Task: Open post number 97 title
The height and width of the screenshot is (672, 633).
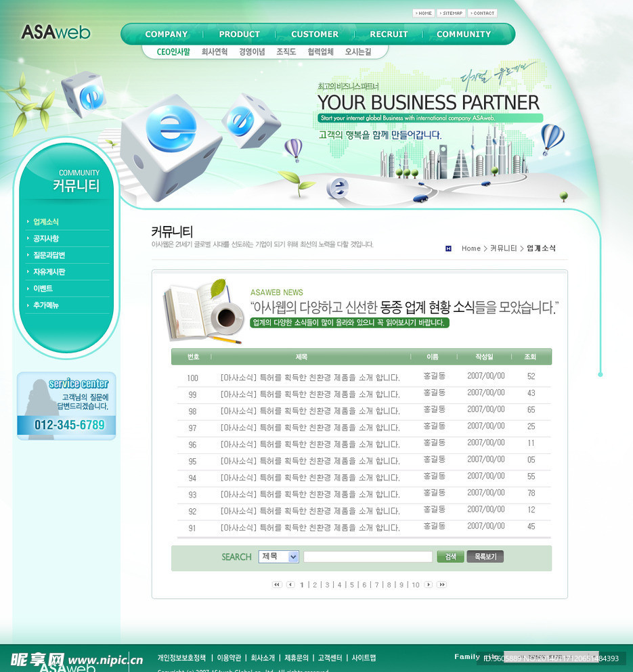Action: click(310, 428)
